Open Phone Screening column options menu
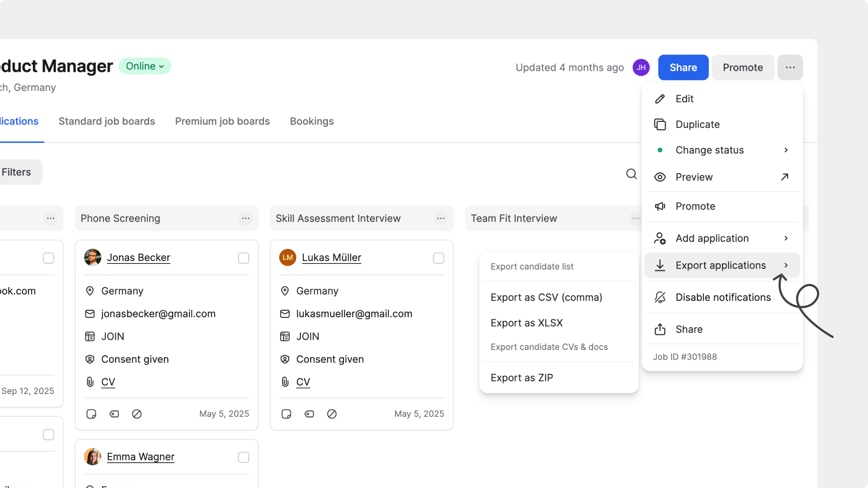The width and height of the screenshot is (868, 488). click(246, 218)
